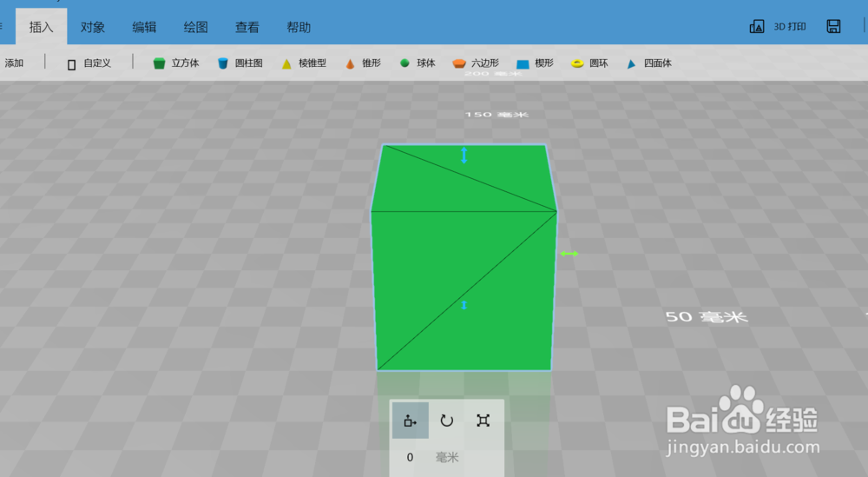Open the 查看 tab

pyautogui.click(x=247, y=27)
